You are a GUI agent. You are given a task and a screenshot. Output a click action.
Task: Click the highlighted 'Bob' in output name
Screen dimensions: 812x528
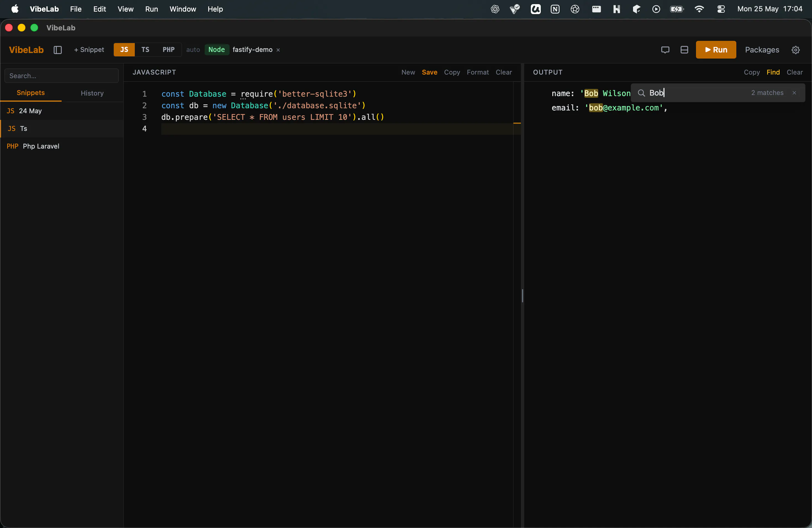coord(591,93)
